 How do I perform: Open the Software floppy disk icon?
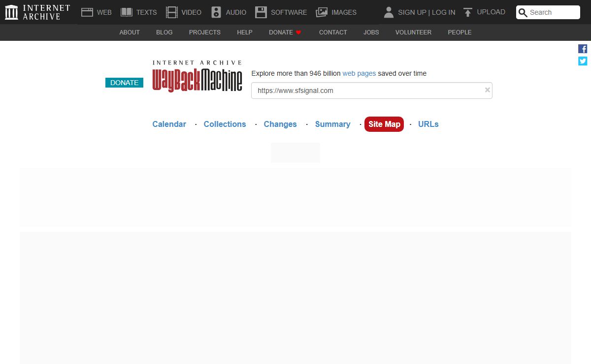[261, 12]
